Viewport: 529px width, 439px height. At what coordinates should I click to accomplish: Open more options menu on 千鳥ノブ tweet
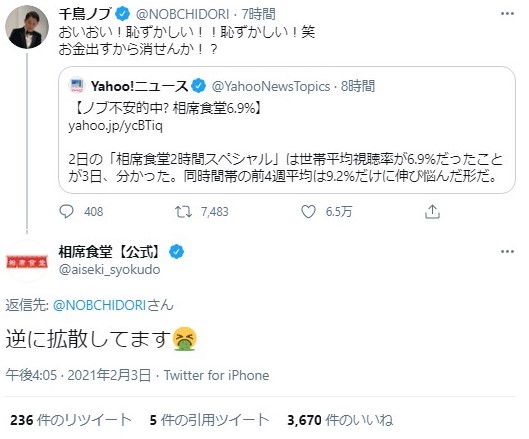(507, 14)
